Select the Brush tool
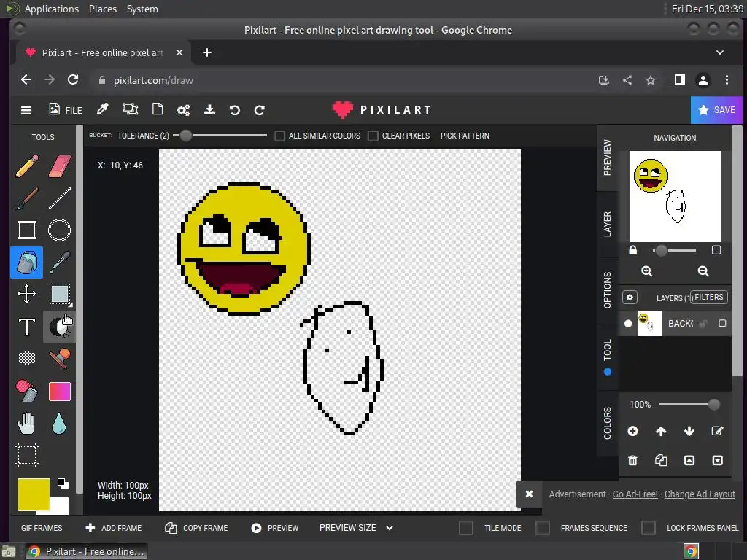747x560 pixels. point(27,198)
